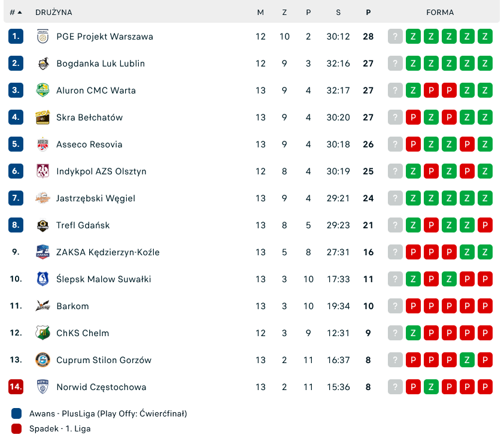Sort by the M matches column header
Screen dimensions: 504x438
pyautogui.click(x=260, y=12)
